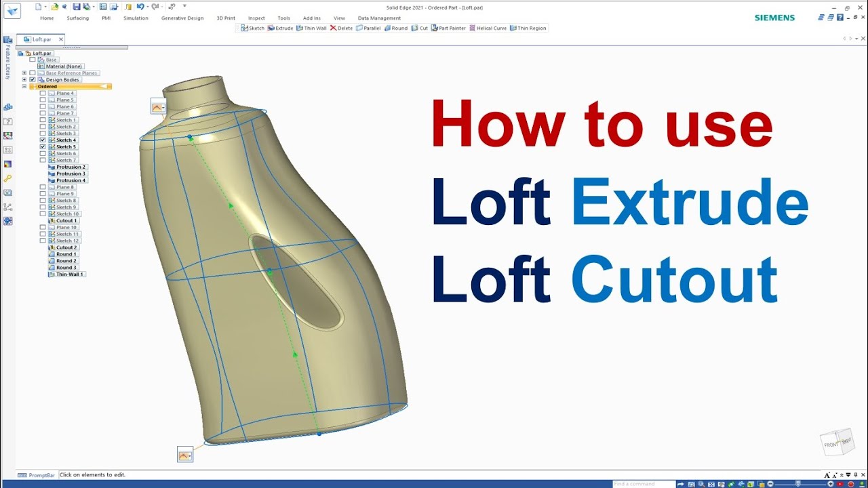Click the Help question mark icon

840,17
